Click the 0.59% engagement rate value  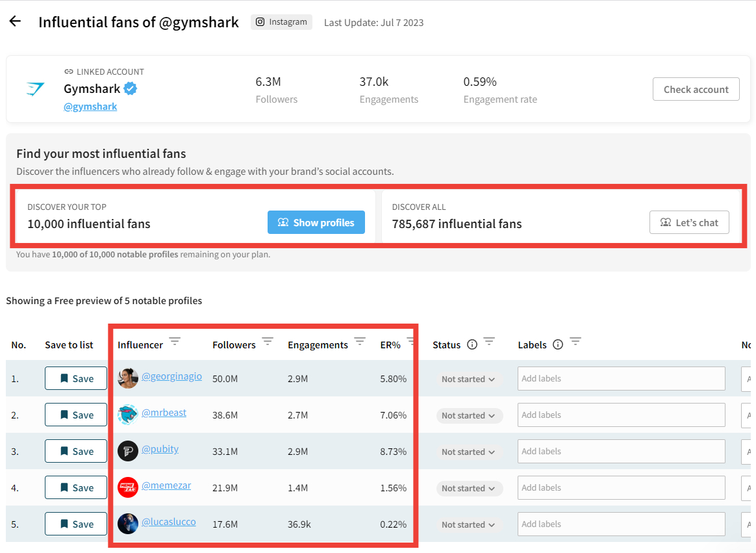coord(480,82)
